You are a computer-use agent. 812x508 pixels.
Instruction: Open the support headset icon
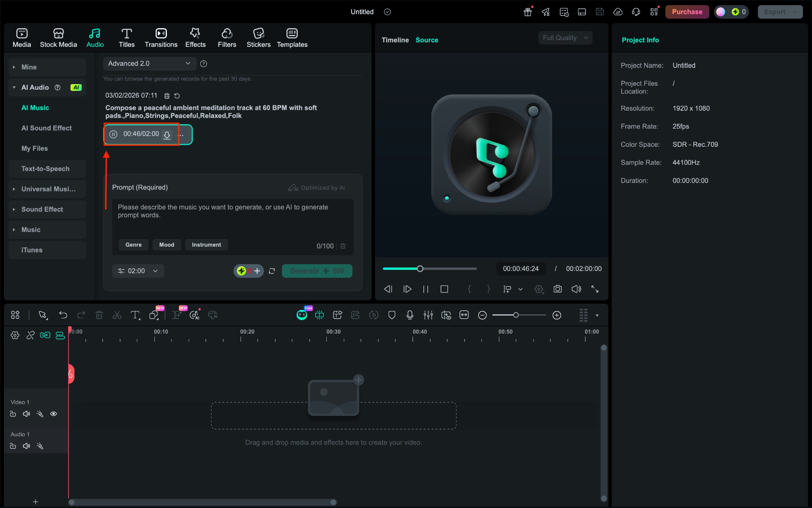636,12
